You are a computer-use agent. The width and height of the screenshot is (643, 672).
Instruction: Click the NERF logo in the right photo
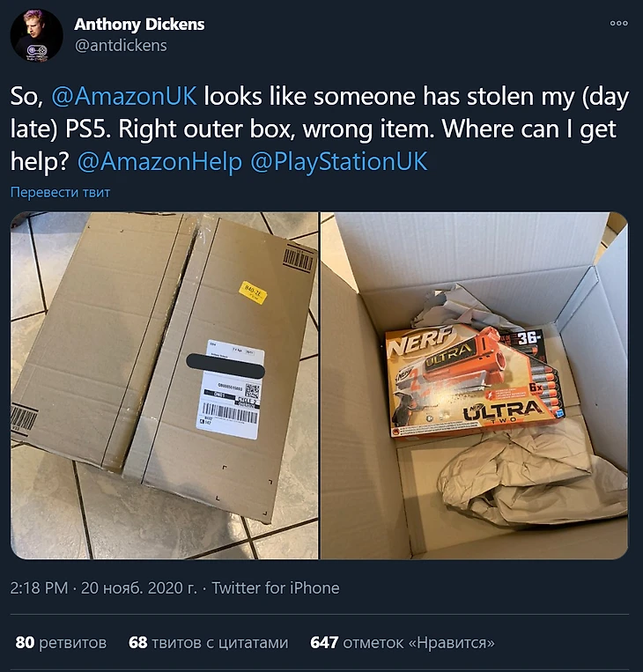coord(421,340)
